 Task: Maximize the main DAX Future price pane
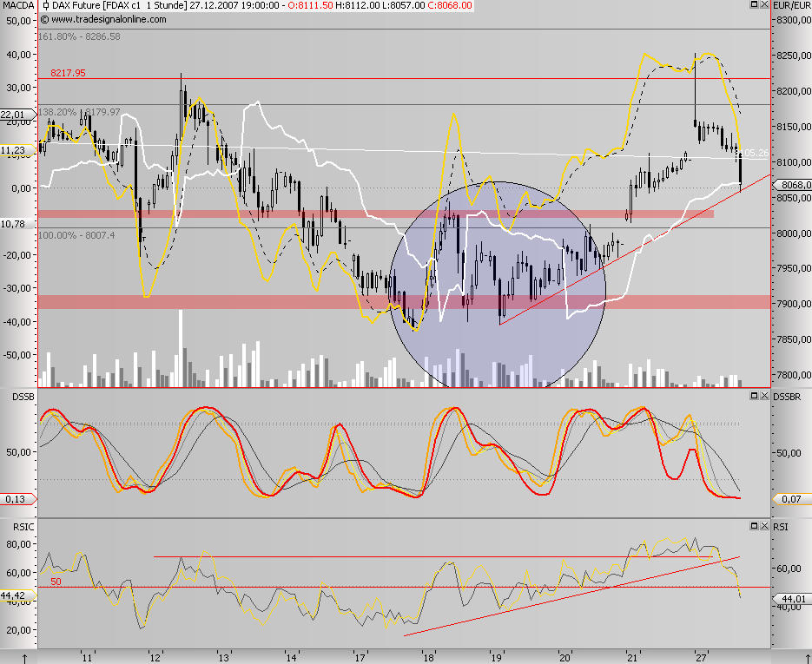[x=754, y=4]
